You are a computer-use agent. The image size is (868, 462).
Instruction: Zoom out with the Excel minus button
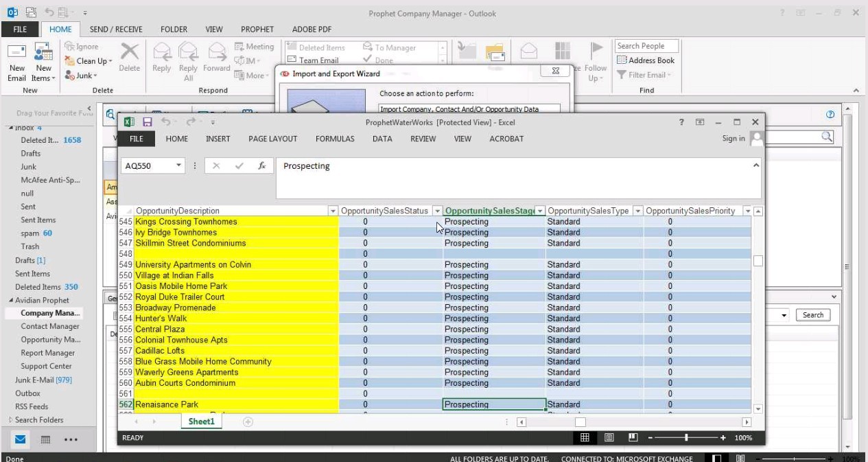650,437
